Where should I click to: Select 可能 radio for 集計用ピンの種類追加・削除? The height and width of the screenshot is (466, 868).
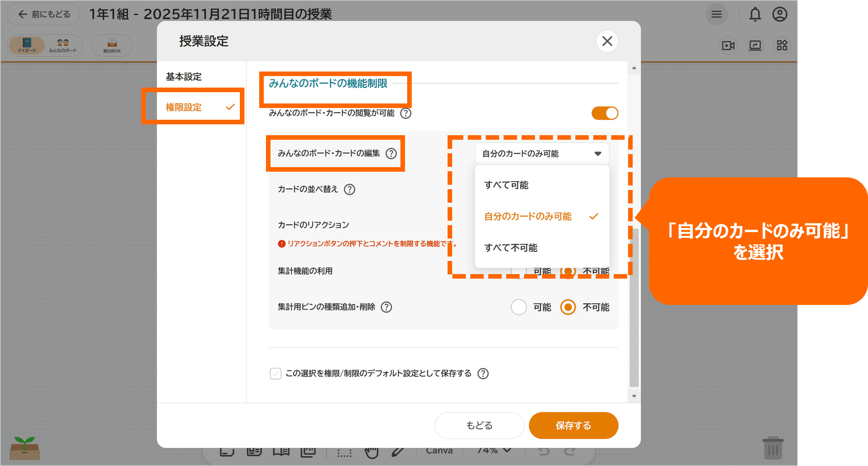(519, 307)
